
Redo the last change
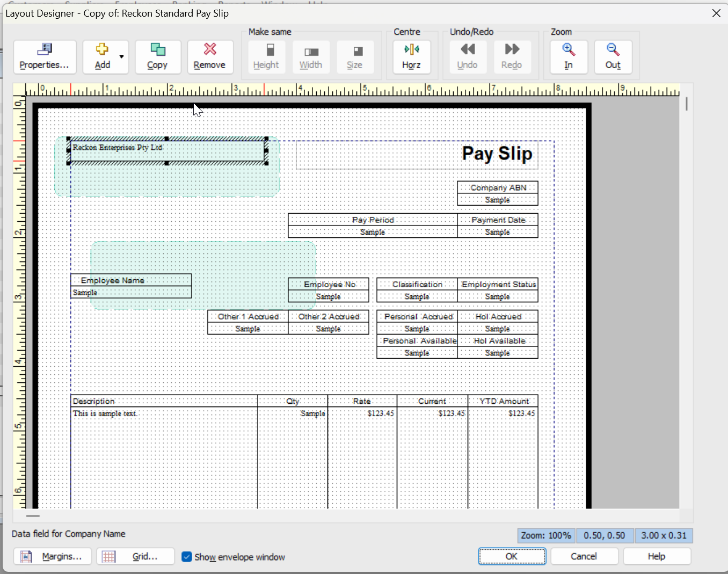coord(512,57)
